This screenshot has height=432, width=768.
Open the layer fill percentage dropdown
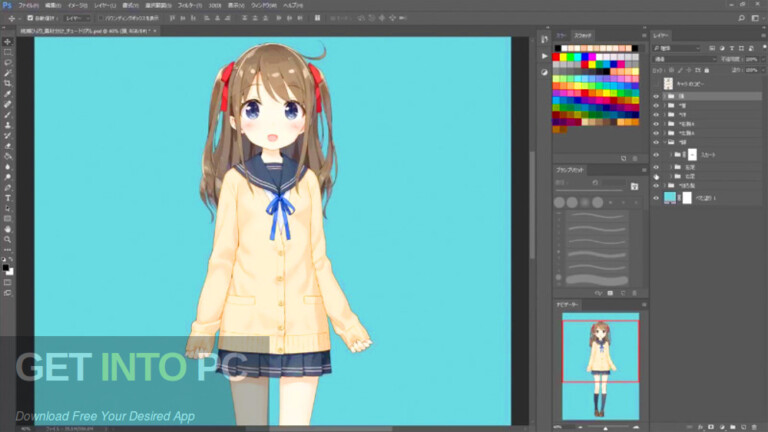[x=762, y=71]
